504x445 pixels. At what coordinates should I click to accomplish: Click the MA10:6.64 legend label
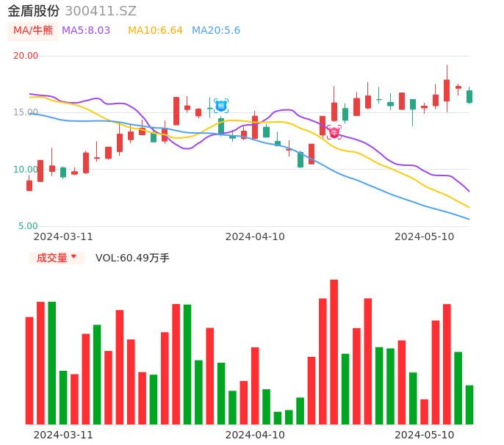[155, 31]
